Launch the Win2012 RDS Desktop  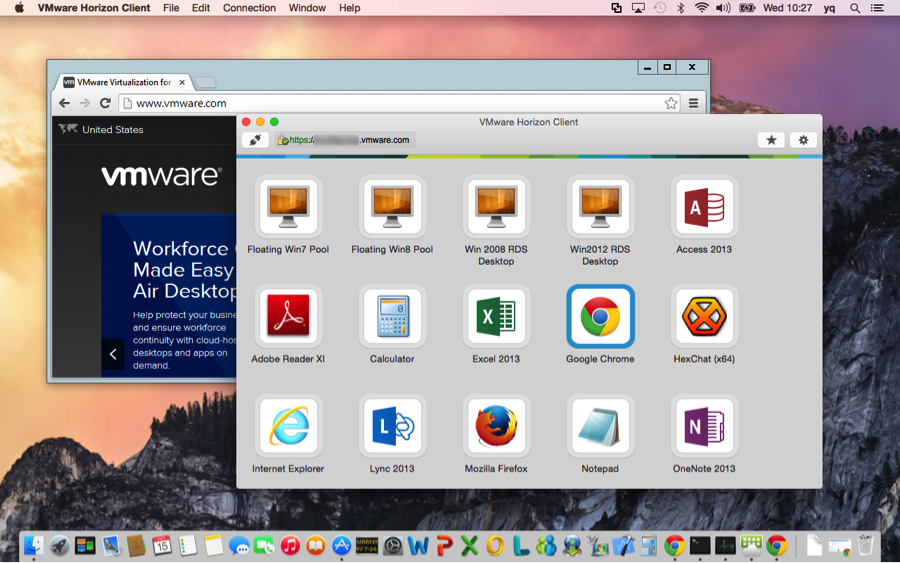pyautogui.click(x=600, y=206)
